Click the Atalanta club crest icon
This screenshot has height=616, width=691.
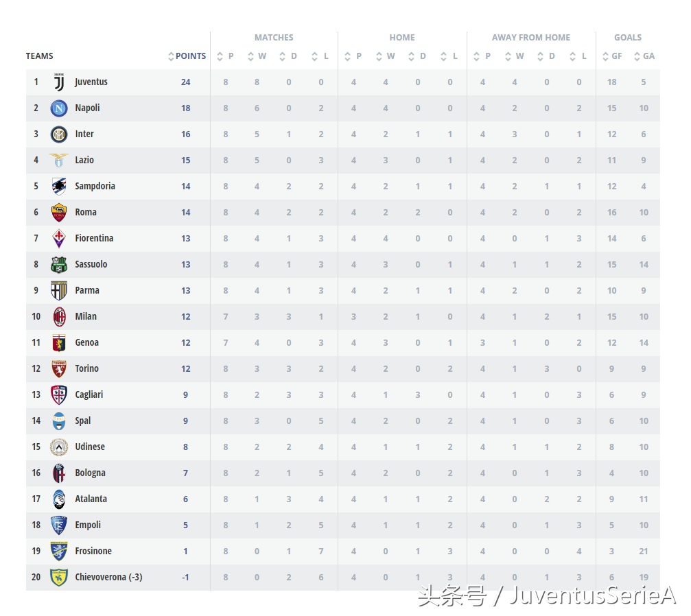[59, 499]
